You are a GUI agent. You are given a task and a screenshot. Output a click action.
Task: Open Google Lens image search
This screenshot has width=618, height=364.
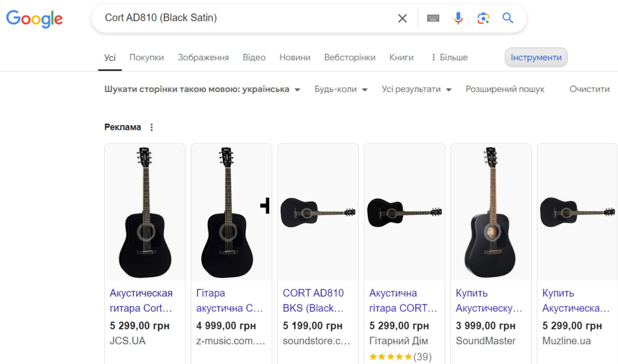coord(483,18)
